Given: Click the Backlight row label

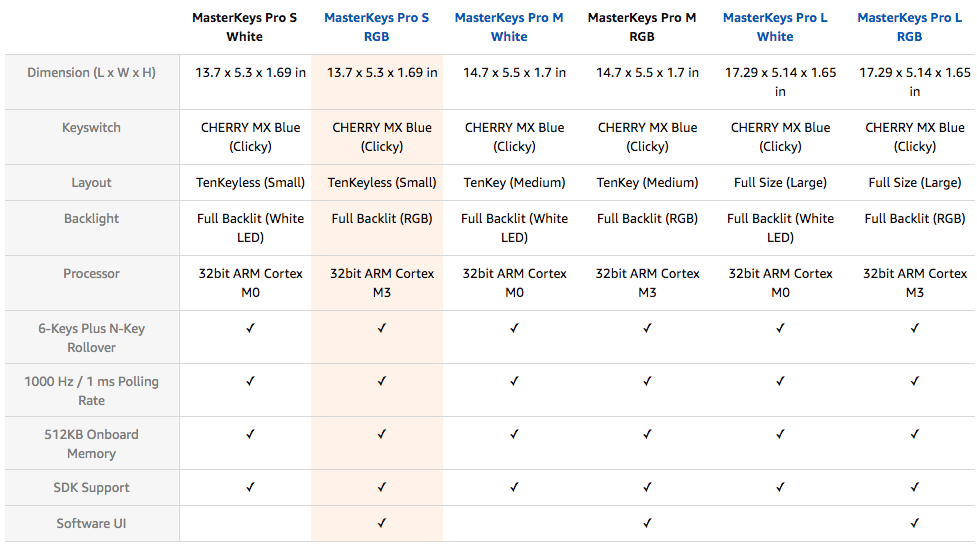Looking at the screenshot, I should click(92, 218).
